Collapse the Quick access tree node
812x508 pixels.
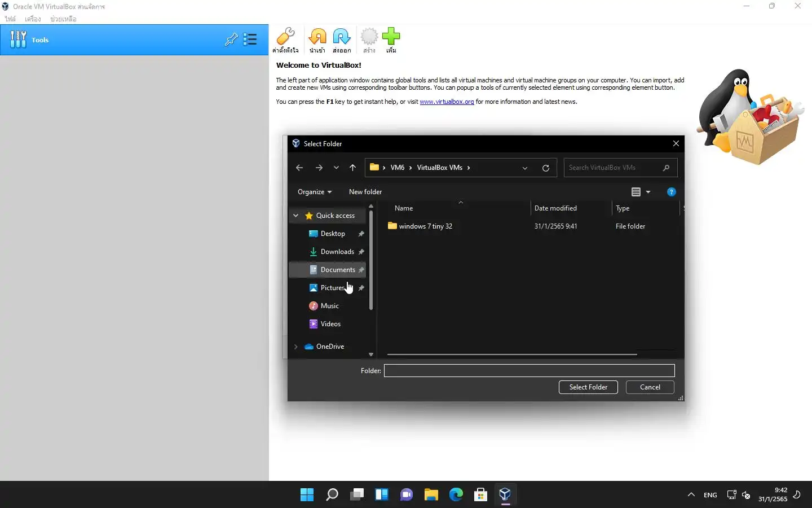point(296,216)
